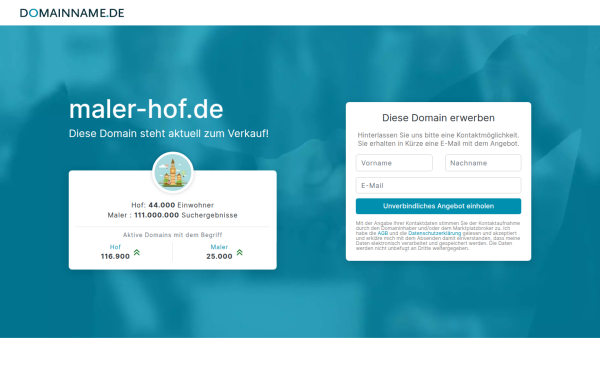The image size is (600, 375).
Task: Click the 25.000 value
Action: [219, 256]
